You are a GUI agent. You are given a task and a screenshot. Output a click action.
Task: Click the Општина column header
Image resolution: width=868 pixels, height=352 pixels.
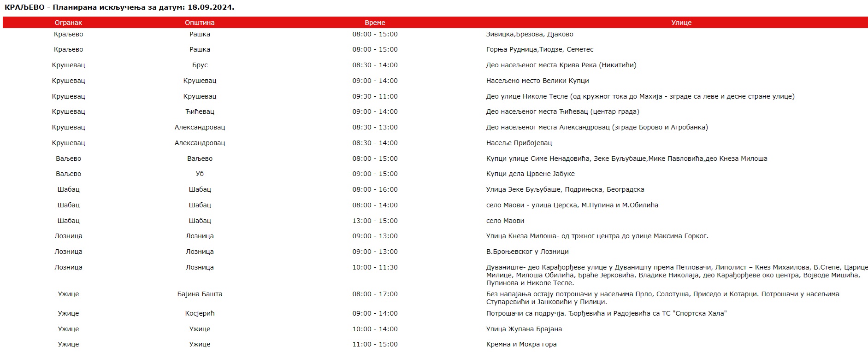[x=200, y=23]
